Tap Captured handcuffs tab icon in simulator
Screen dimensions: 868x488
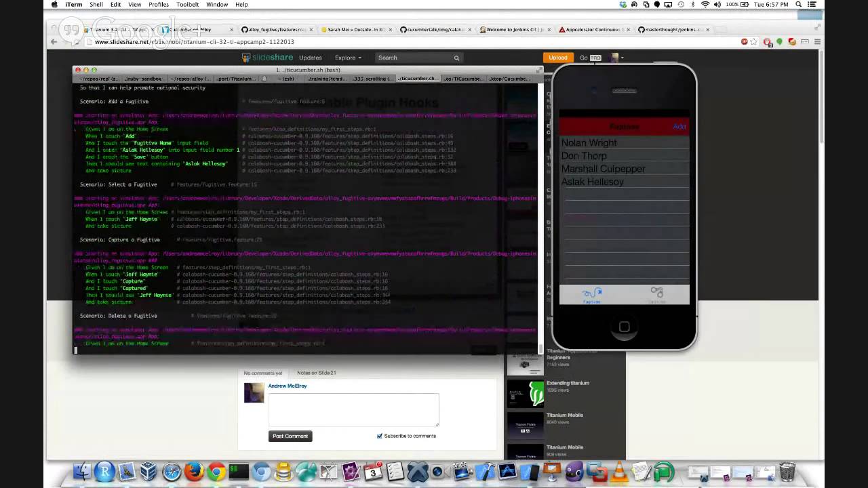pyautogui.click(x=656, y=295)
